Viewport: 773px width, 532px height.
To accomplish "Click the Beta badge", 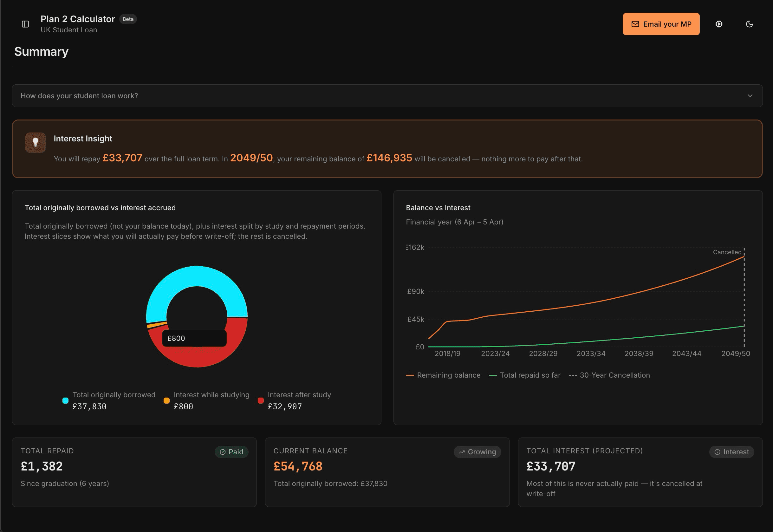I will (128, 19).
